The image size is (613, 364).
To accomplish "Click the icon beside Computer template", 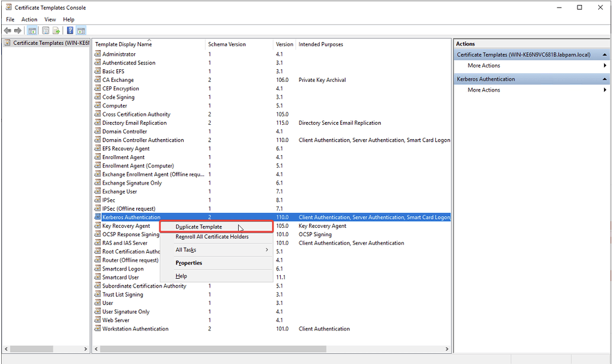I will coord(97,105).
